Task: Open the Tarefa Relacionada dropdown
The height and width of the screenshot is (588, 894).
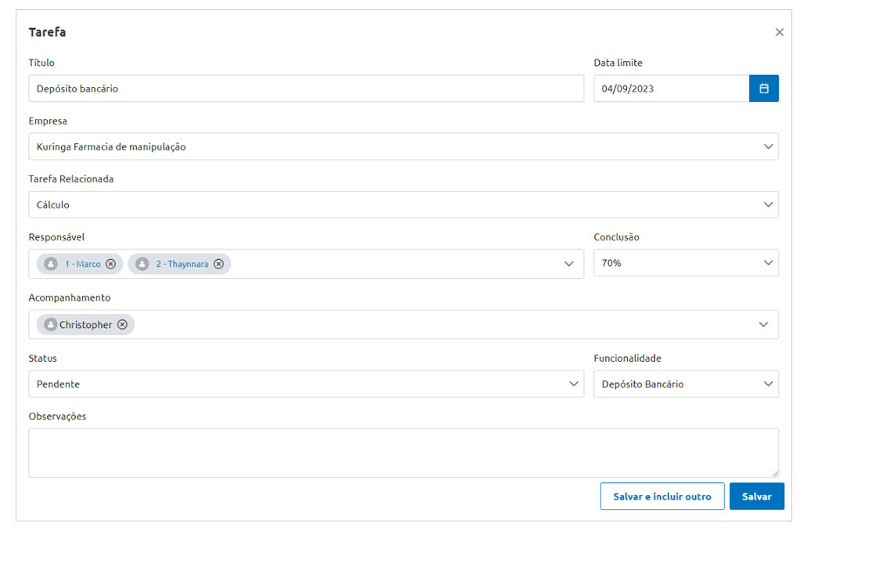Action: pos(768,204)
